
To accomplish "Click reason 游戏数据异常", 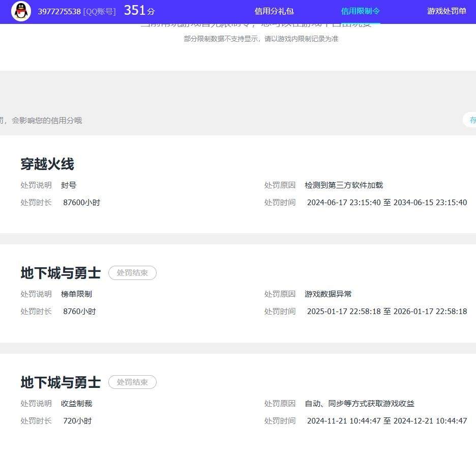I will pyautogui.click(x=328, y=294).
